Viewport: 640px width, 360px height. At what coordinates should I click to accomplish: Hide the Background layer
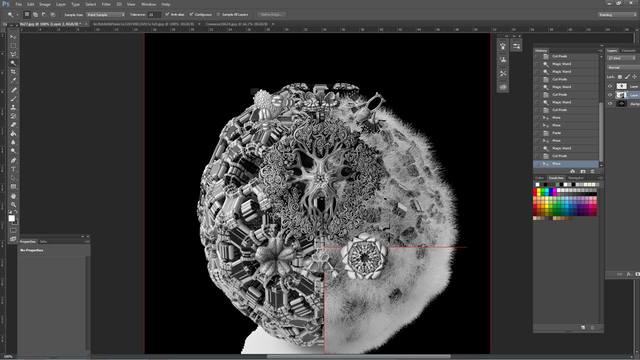[610, 104]
